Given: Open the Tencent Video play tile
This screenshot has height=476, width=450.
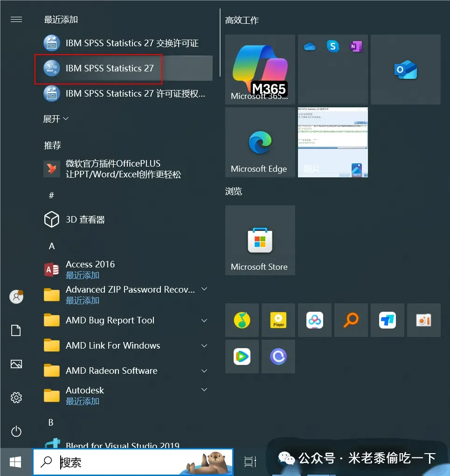Looking at the screenshot, I should [x=242, y=357].
